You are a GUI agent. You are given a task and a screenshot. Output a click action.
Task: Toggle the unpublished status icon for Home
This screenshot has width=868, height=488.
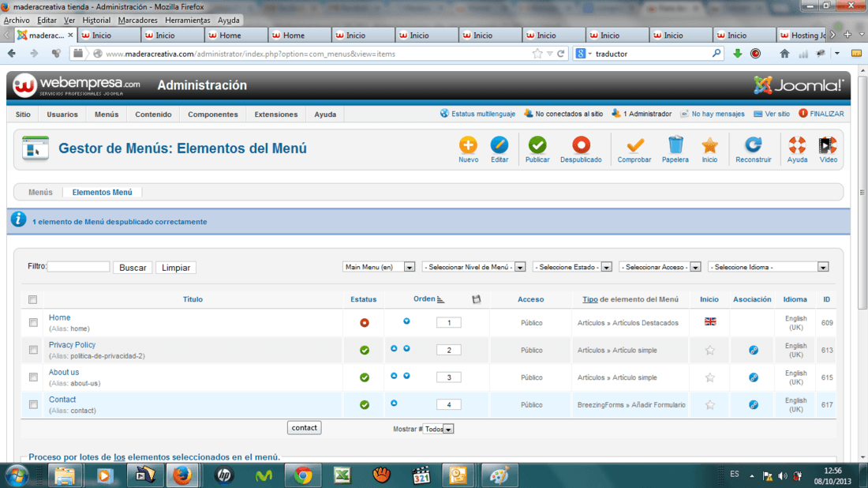[x=365, y=322]
